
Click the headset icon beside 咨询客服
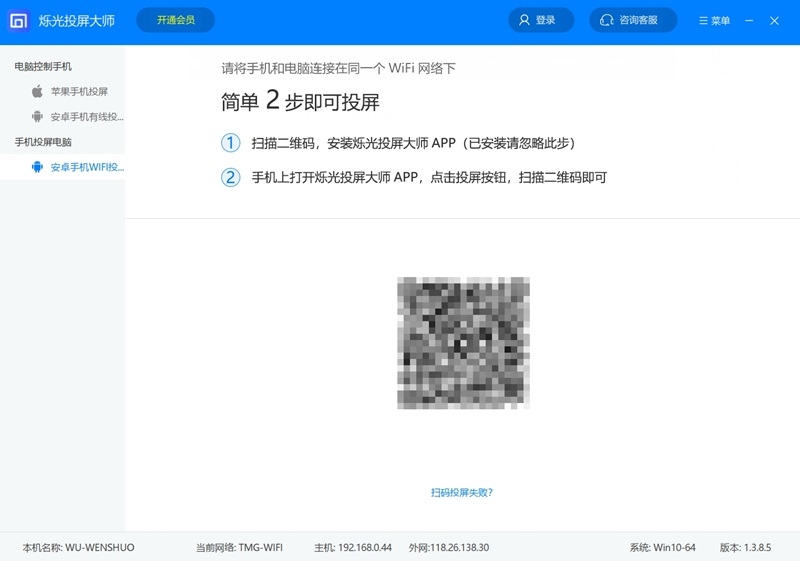(606, 20)
